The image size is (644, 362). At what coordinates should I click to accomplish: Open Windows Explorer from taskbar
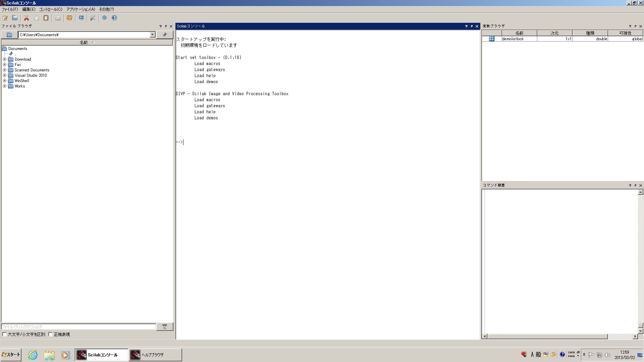(49, 355)
